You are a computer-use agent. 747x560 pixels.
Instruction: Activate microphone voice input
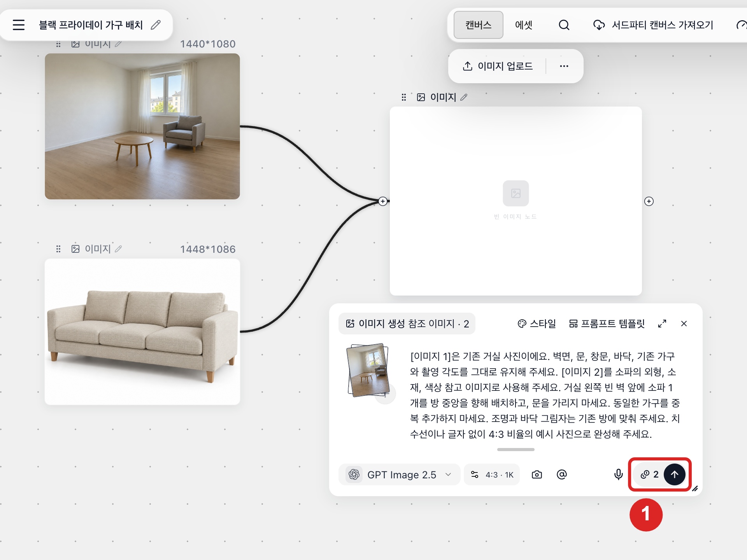619,474
